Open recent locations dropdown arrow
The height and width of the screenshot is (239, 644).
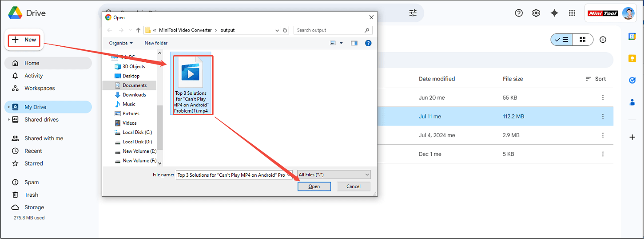coord(130,30)
